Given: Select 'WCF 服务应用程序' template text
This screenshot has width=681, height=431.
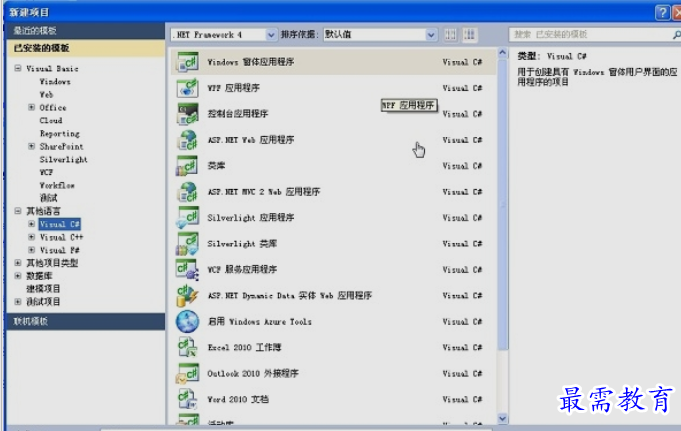Looking at the screenshot, I should point(242,269).
